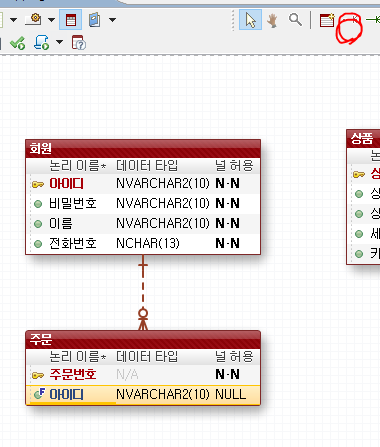
Task: Click NVARCHAR2(10) type of 이름 row
Action: coord(163,223)
